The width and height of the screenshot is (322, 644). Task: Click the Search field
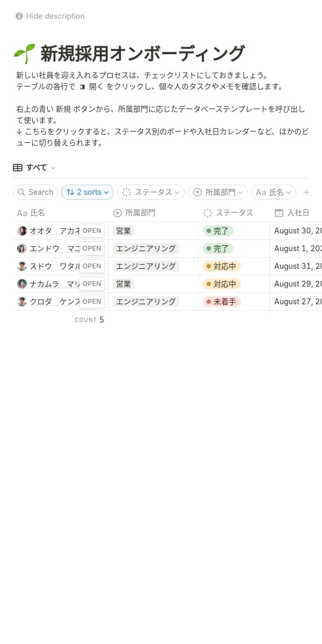click(x=35, y=192)
